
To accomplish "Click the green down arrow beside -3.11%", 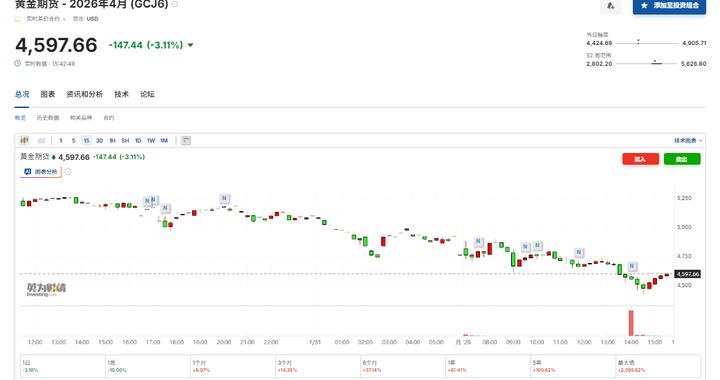I will click(191, 45).
